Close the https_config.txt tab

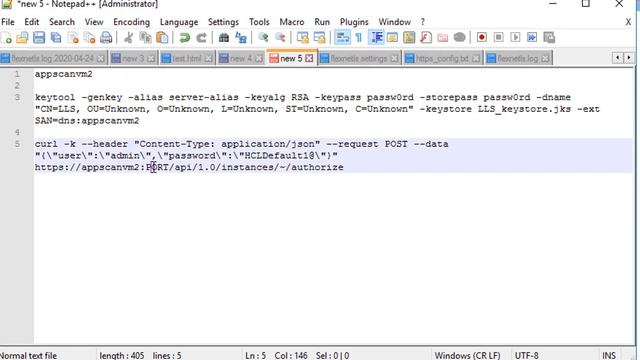(476, 58)
